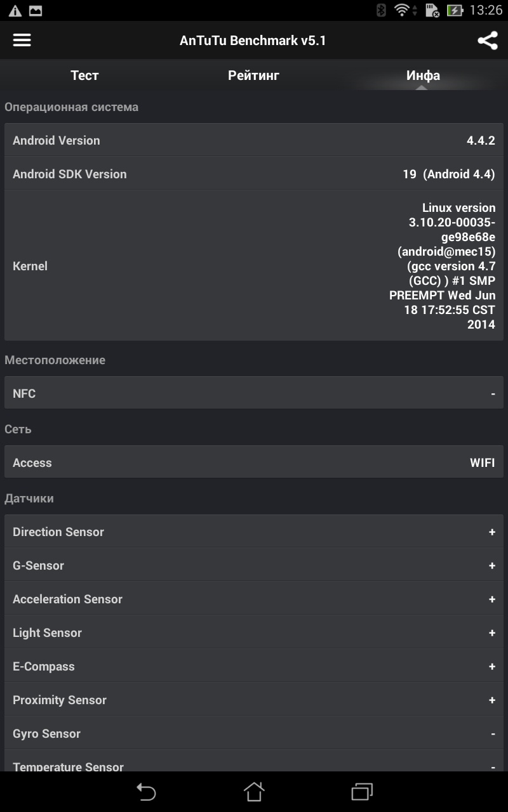The image size is (508, 812).
Task: Tap the Android Version row
Action: (254, 140)
